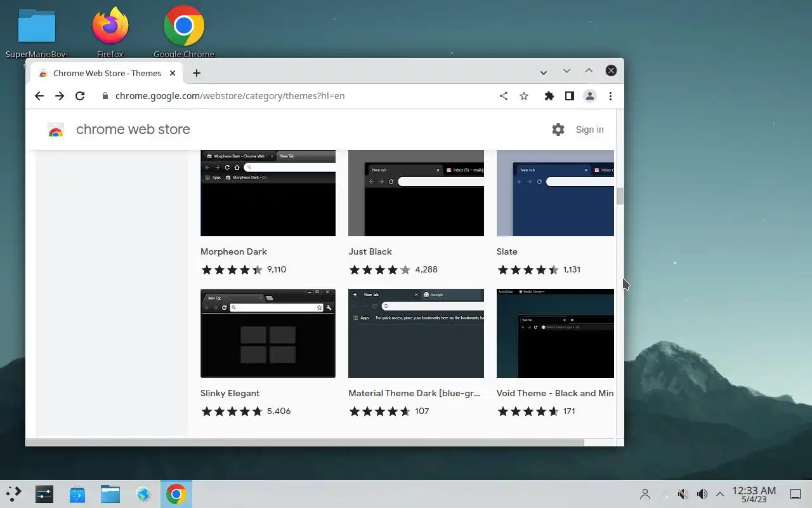
Task: Open the Void Theme thumbnail
Action: 555,333
